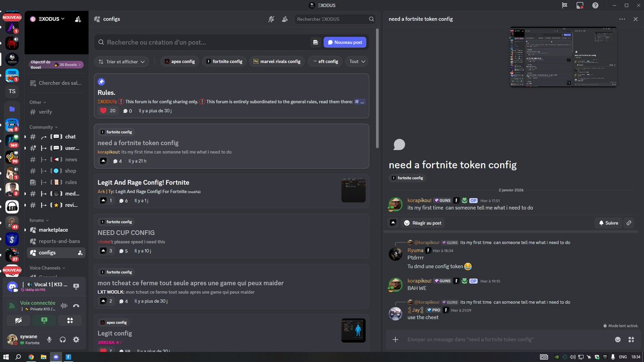Expand the Tout tags dropdown

click(x=357, y=62)
